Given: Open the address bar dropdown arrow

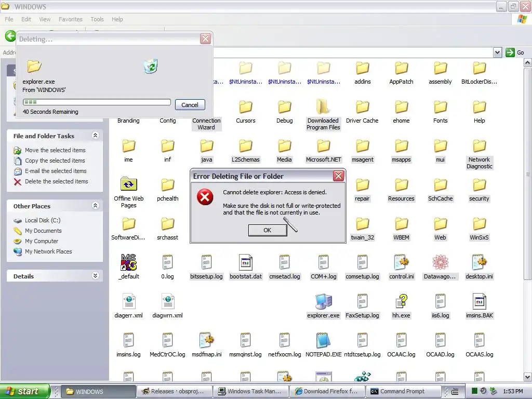Looking at the screenshot, I should [497, 52].
